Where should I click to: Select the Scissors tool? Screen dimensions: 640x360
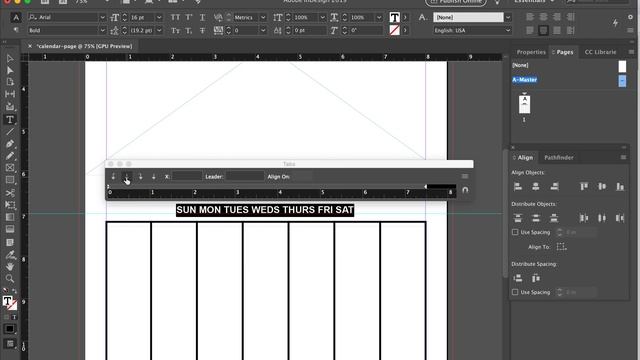point(10,193)
